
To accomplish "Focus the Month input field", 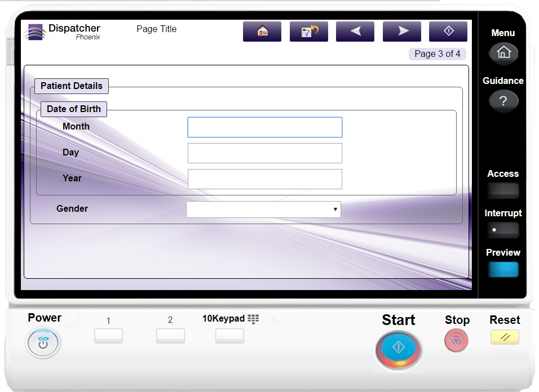I will [264, 127].
